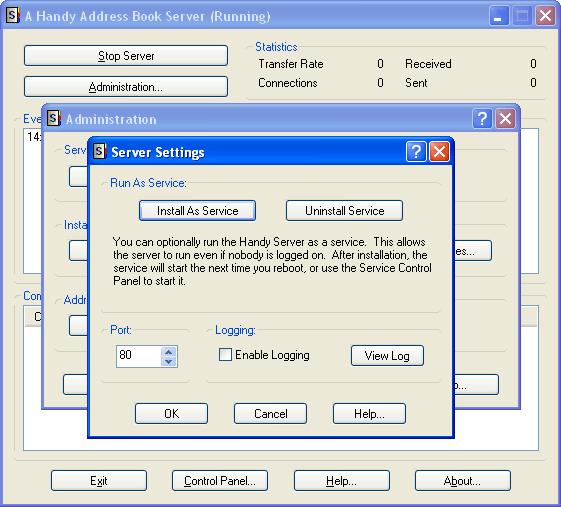Cancel the Server Settings dialog
Image resolution: width=561 pixels, height=507 pixels.
tap(270, 414)
